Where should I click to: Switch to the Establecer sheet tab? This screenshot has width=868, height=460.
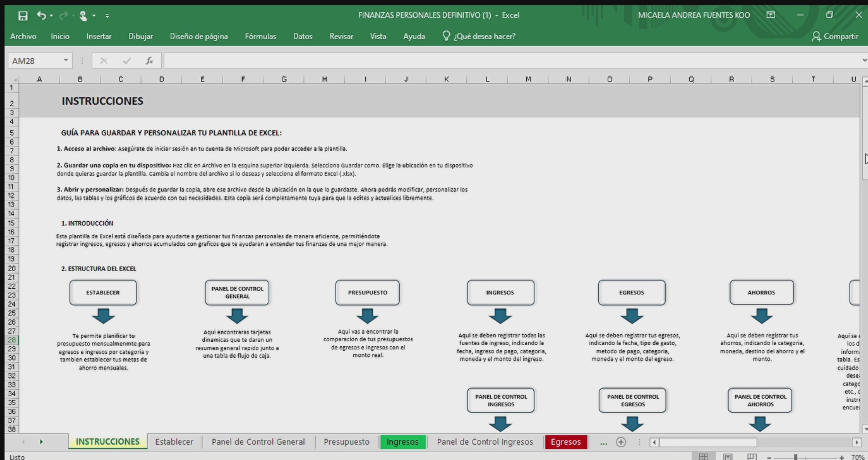tap(174, 442)
